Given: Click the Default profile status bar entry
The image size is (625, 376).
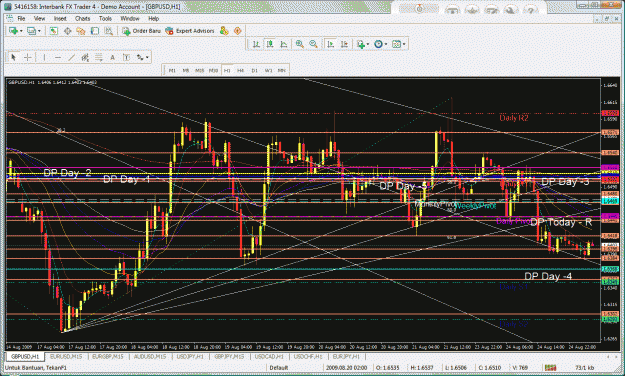Looking at the screenshot, I should (278, 368).
